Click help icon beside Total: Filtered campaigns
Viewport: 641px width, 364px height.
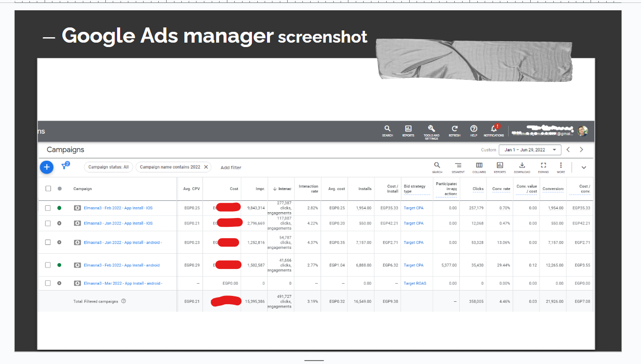(x=123, y=301)
